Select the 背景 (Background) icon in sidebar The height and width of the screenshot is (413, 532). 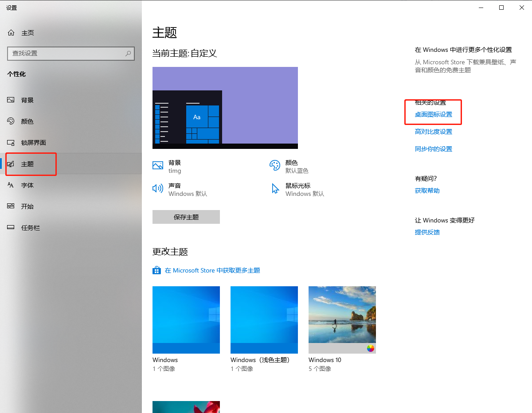[x=11, y=100]
